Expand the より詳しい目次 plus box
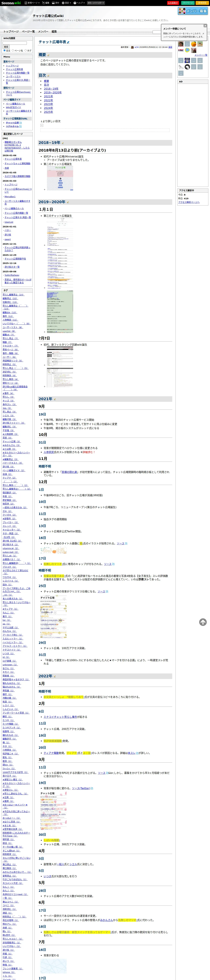Image resolution: width=210 pixels, height=980 pixels. coord(42,125)
